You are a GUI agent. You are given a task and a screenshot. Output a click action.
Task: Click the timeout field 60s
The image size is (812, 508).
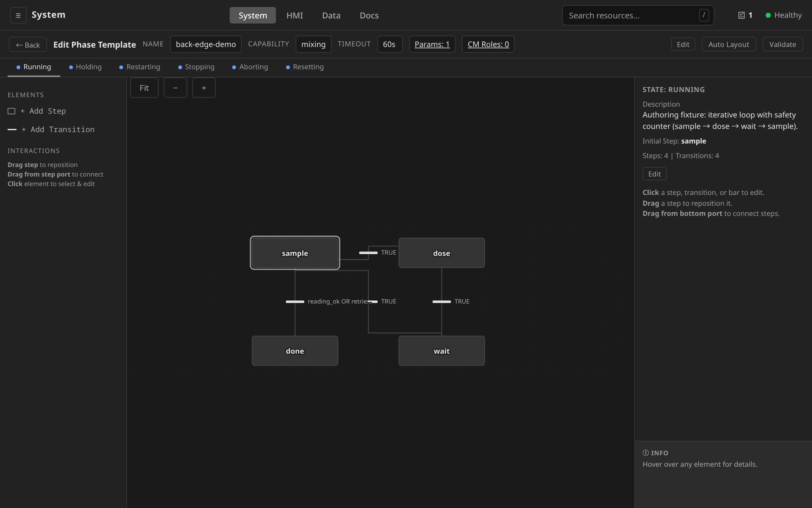click(x=389, y=44)
